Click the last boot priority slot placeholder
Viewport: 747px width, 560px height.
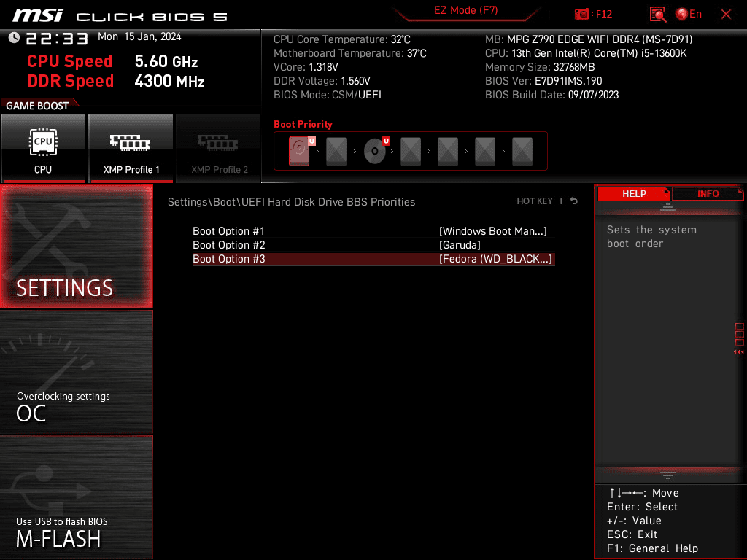coord(522,152)
